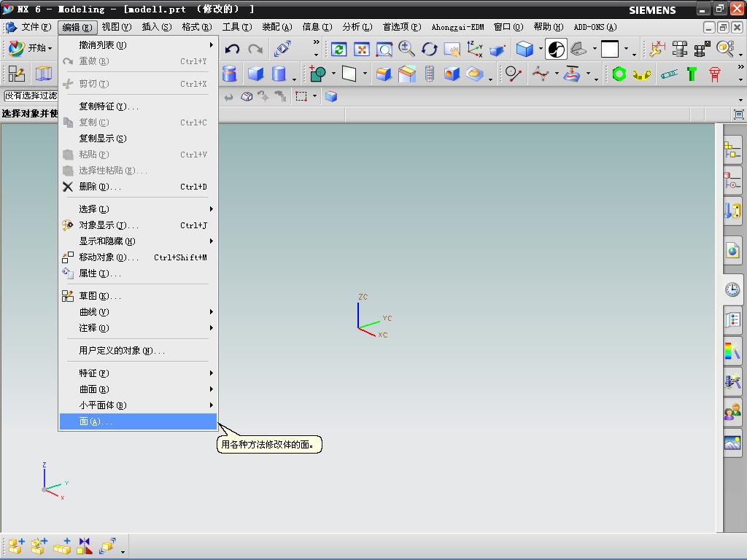The height and width of the screenshot is (560, 747).
Task: Open the Roles sidebar icon
Action: (732, 413)
